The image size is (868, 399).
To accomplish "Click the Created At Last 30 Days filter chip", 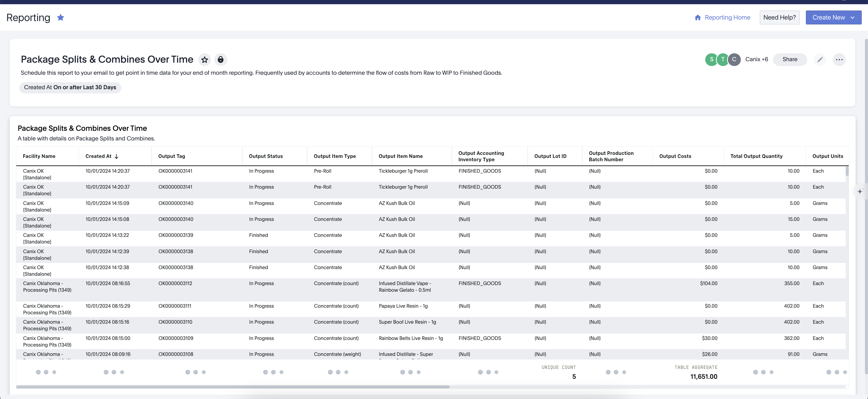I will point(70,88).
